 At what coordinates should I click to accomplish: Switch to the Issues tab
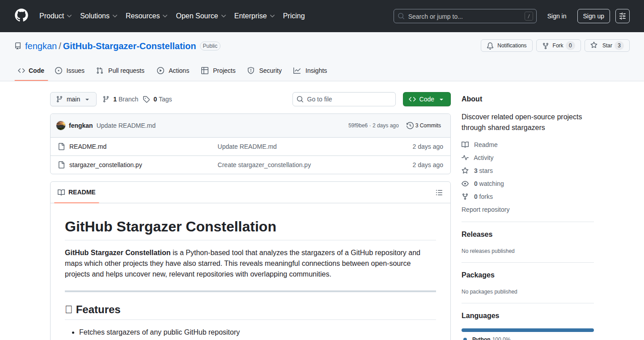[x=70, y=71]
